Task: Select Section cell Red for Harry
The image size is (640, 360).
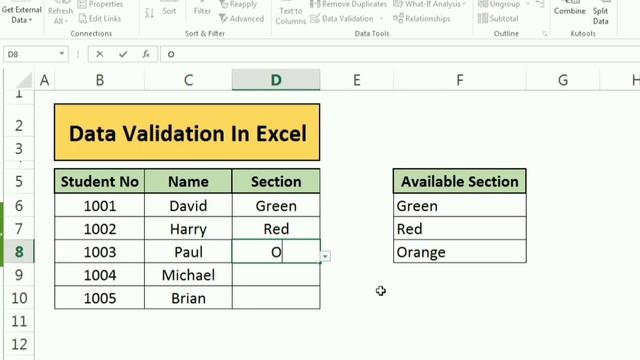Action: pyautogui.click(x=276, y=229)
